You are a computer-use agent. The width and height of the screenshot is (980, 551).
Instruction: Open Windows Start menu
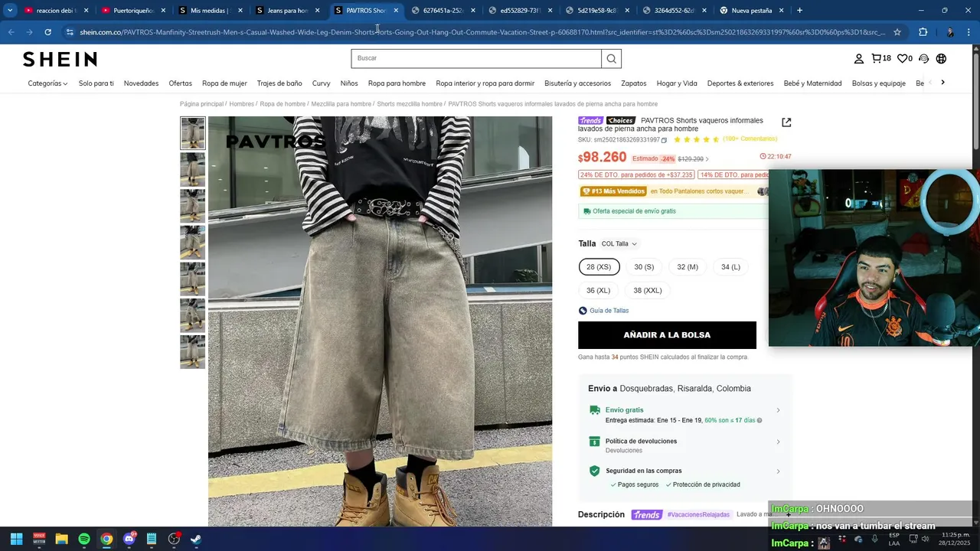pyautogui.click(x=16, y=539)
